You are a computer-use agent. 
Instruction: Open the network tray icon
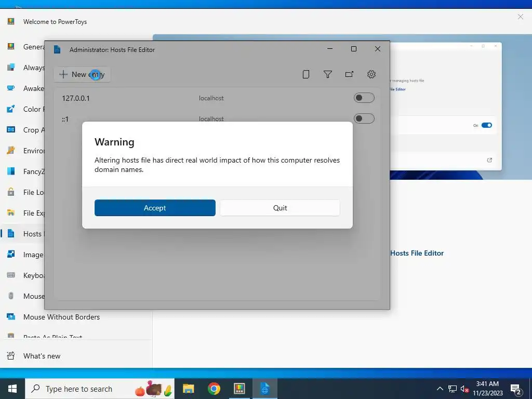(x=453, y=389)
